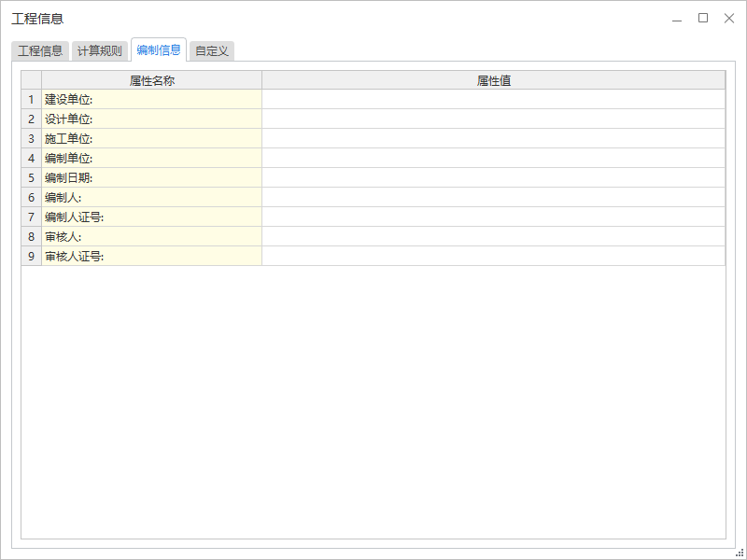
Task: Select row header number 6
Action: 32,197
